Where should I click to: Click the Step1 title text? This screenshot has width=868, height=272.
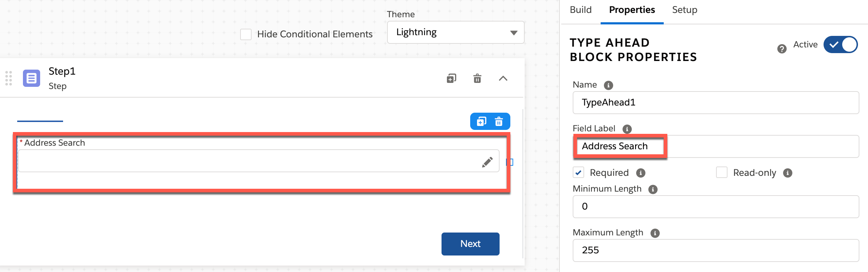pos(62,71)
